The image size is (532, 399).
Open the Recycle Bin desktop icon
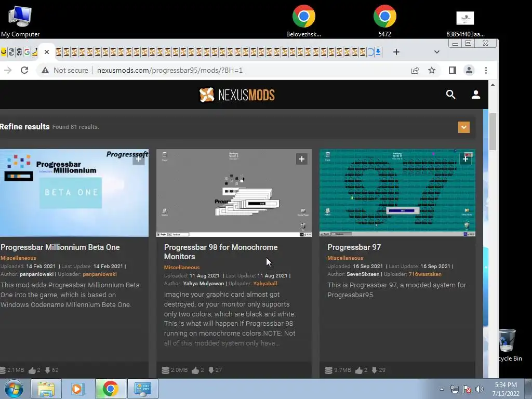[509, 345]
